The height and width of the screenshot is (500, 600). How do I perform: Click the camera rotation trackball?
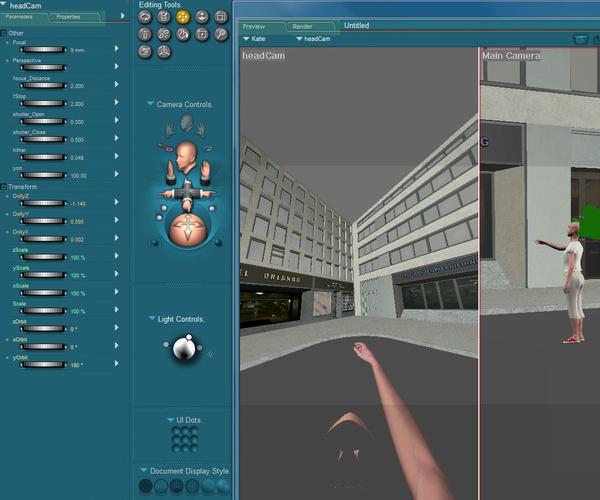188,230
